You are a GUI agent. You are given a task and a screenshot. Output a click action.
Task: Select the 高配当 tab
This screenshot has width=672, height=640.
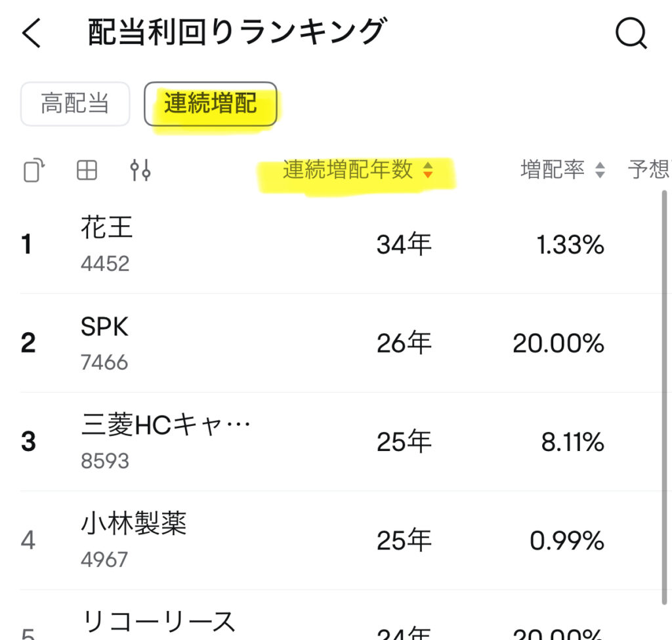pyautogui.click(x=75, y=104)
